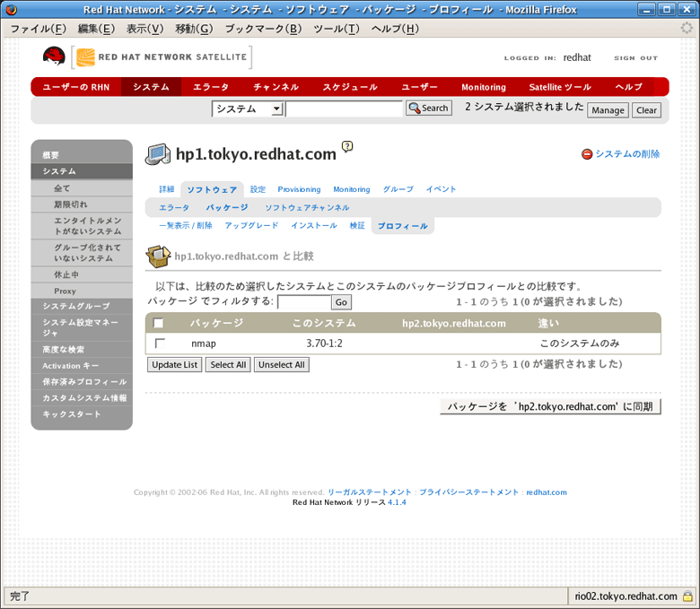Open the 編集(E) menu
Image resolution: width=700 pixels, height=609 pixels.
tap(96, 29)
